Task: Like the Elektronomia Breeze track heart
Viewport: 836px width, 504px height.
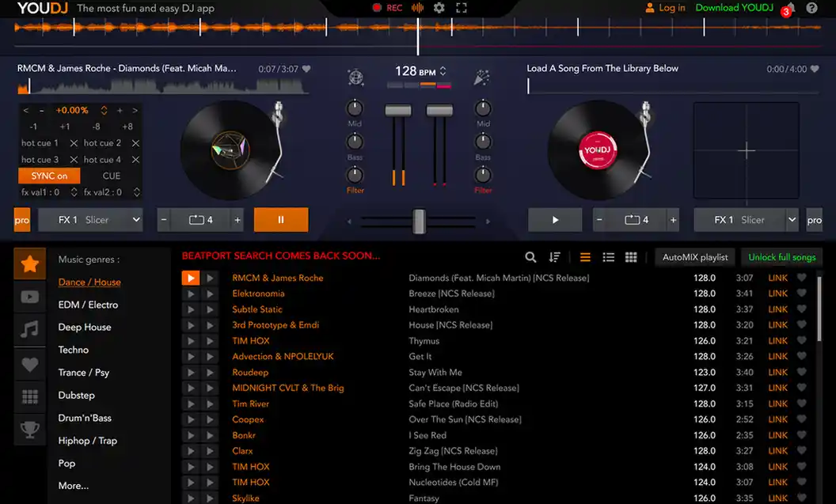Action: coord(801,293)
